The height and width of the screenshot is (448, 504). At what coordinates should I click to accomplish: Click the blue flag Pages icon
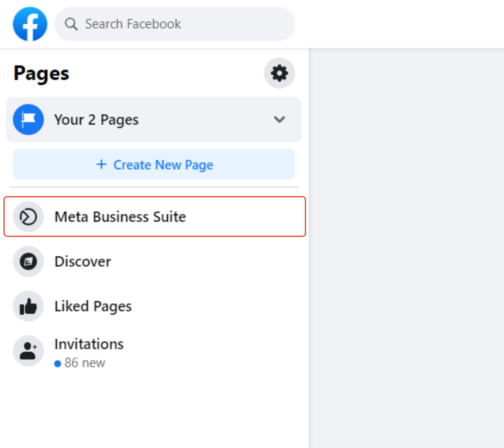click(28, 119)
